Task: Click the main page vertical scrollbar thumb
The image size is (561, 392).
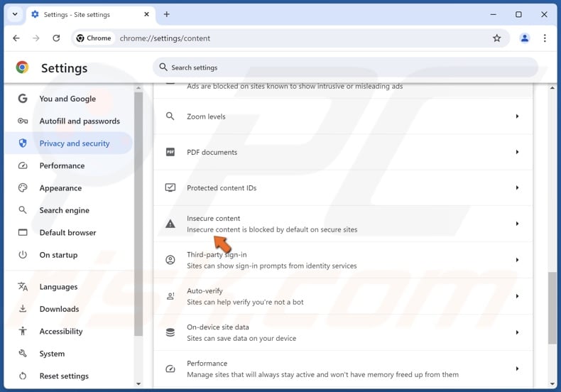Action: [552, 309]
